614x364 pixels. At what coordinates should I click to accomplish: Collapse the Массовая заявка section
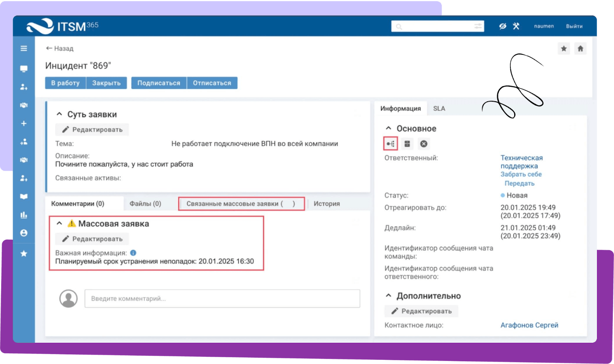click(59, 224)
